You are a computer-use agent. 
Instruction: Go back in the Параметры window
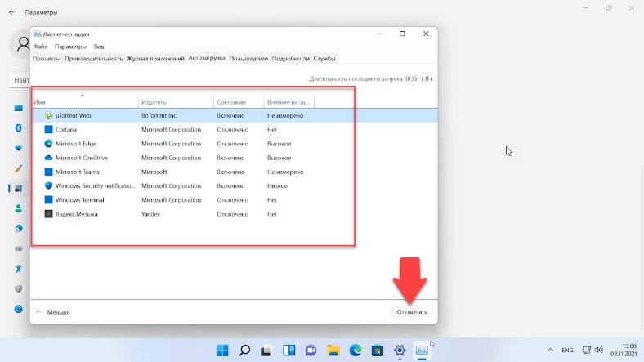click(12, 12)
